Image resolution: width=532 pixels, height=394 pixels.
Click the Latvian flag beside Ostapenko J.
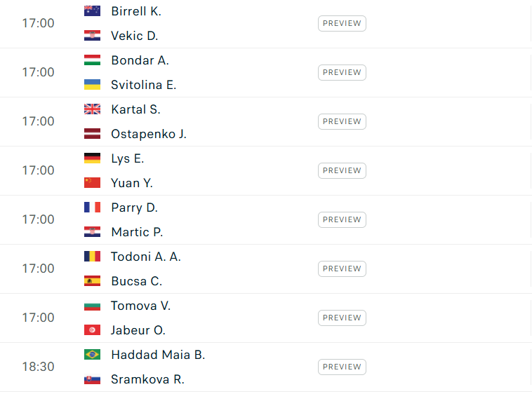pos(92,134)
